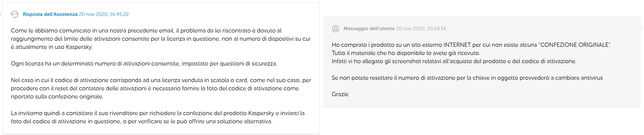644x135 pixels.
Task: Click the "Risposta dell'Assistenza" header
Action: [50, 14]
